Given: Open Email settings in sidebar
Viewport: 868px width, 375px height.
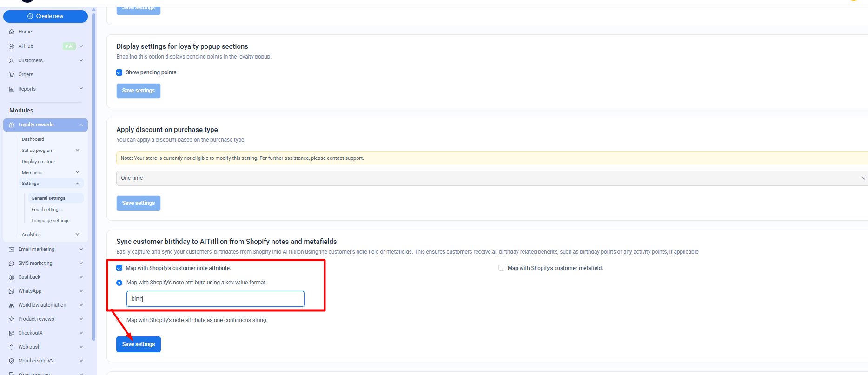Looking at the screenshot, I should tap(46, 210).
